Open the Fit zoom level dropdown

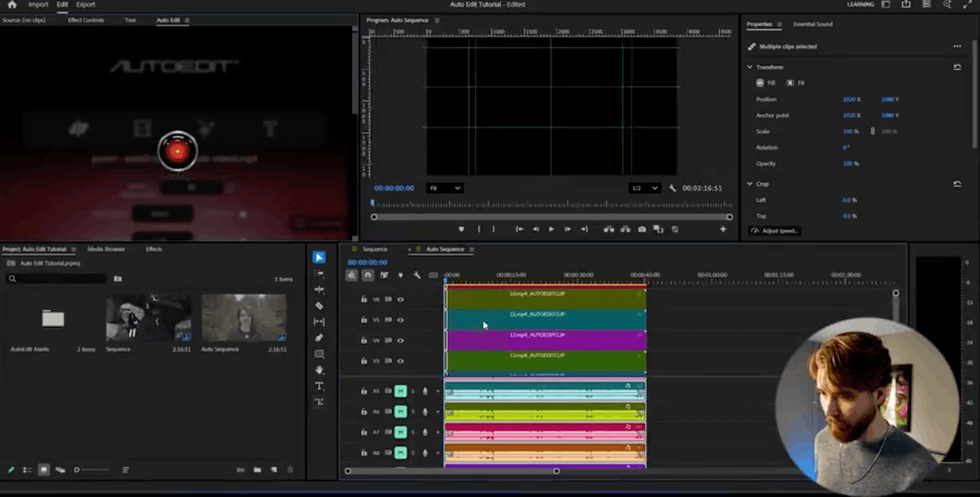pyautogui.click(x=444, y=189)
